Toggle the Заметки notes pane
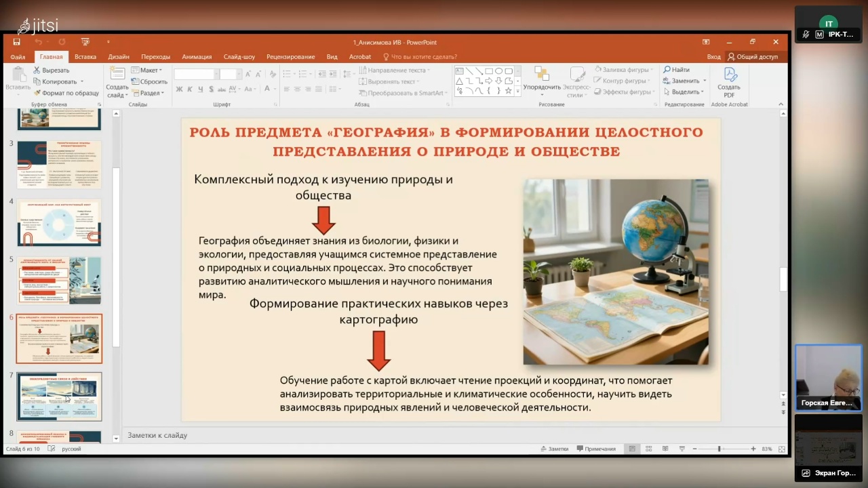Viewport: 868px width, 488px height. click(x=554, y=449)
